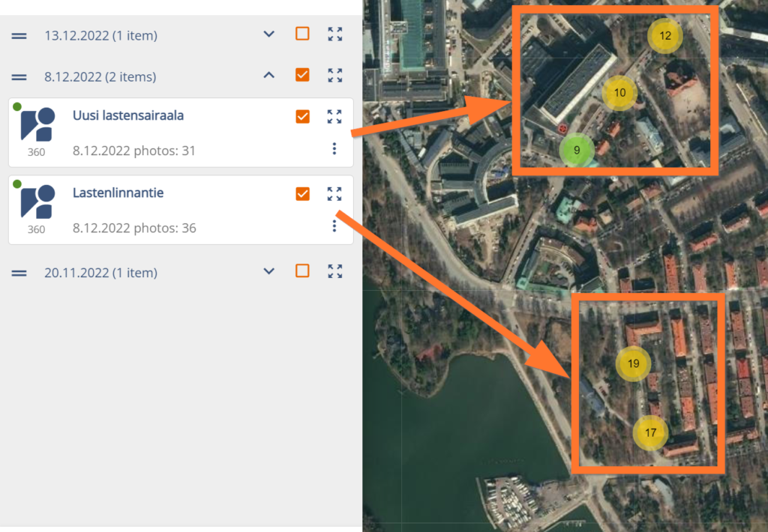Open more options for Uusi lastensairaala
768x532 pixels.
click(x=334, y=148)
